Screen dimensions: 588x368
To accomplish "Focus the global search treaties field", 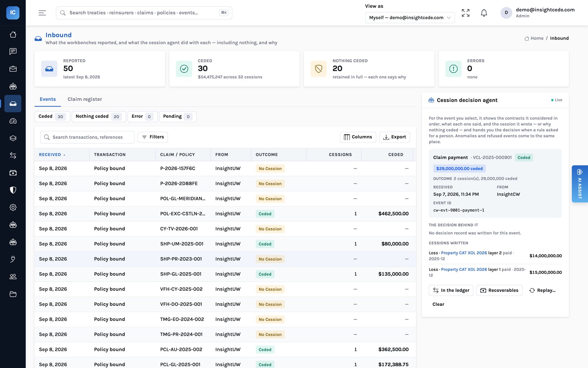I will (x=144, y=13).
